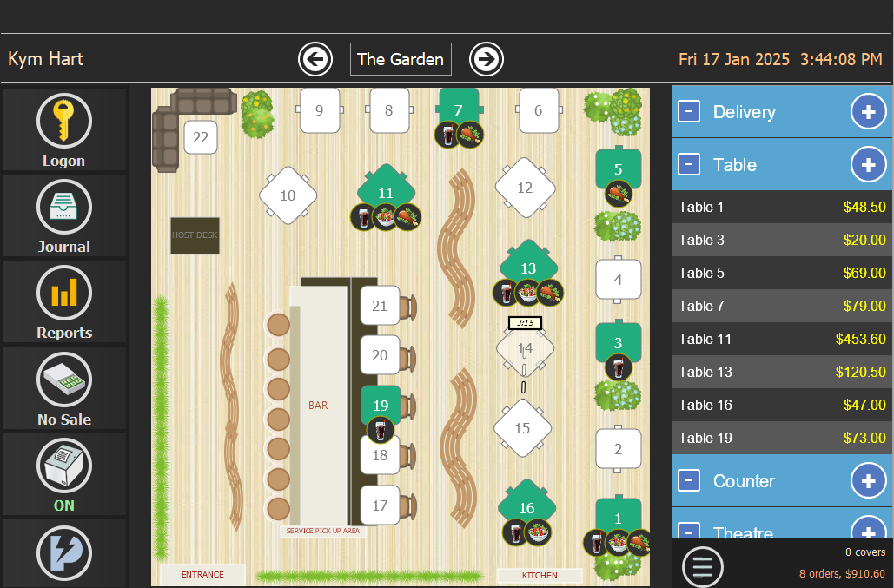The width and height of the screenshot is (894, 588).
Task: Collapse the Theatre section via the minus toggle
Action: tap(689, 532)
